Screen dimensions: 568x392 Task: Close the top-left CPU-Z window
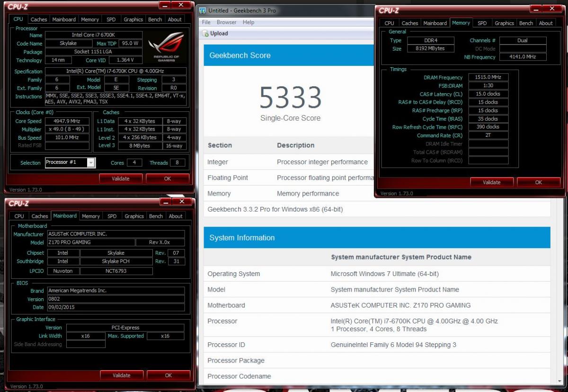point(180,5)
